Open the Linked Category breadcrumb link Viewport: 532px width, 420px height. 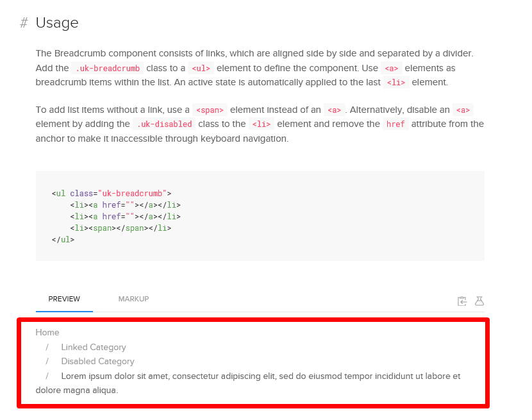click(x=93, y=347)
